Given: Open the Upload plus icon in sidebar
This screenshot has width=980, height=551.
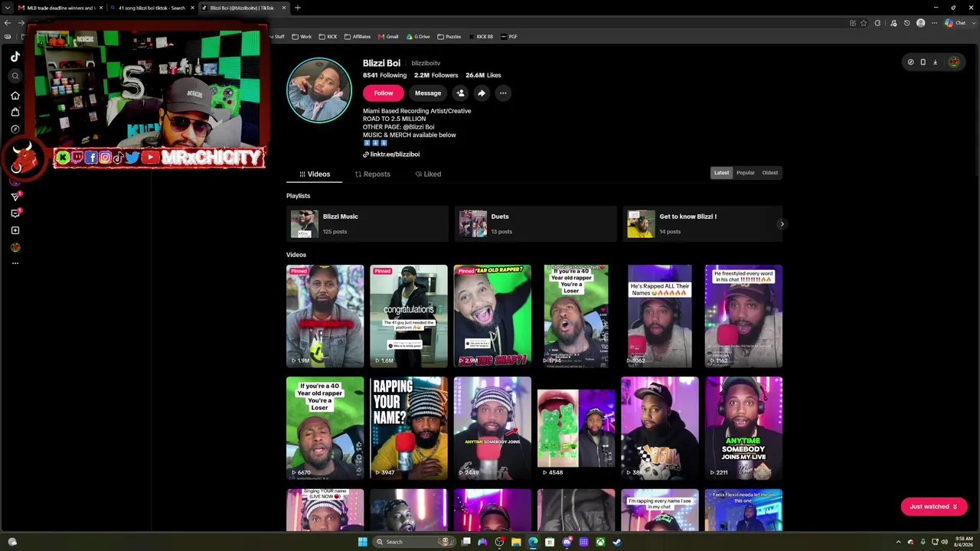Looking at the screenshot, I should coord(15,230).
